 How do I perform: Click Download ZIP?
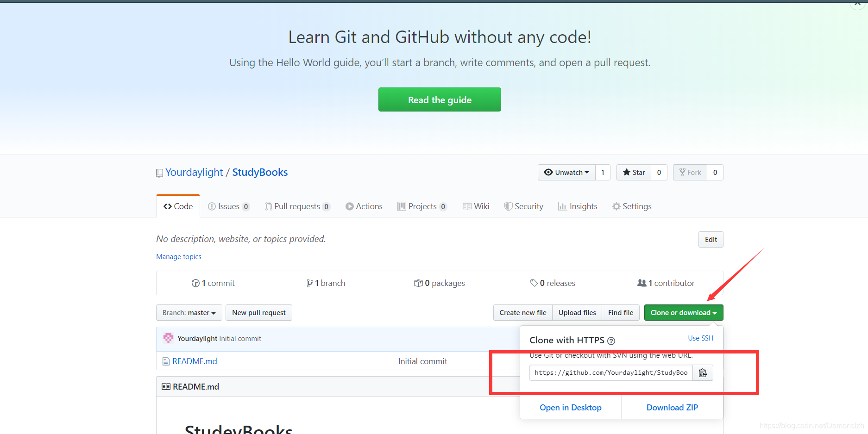tap(672, 407)
